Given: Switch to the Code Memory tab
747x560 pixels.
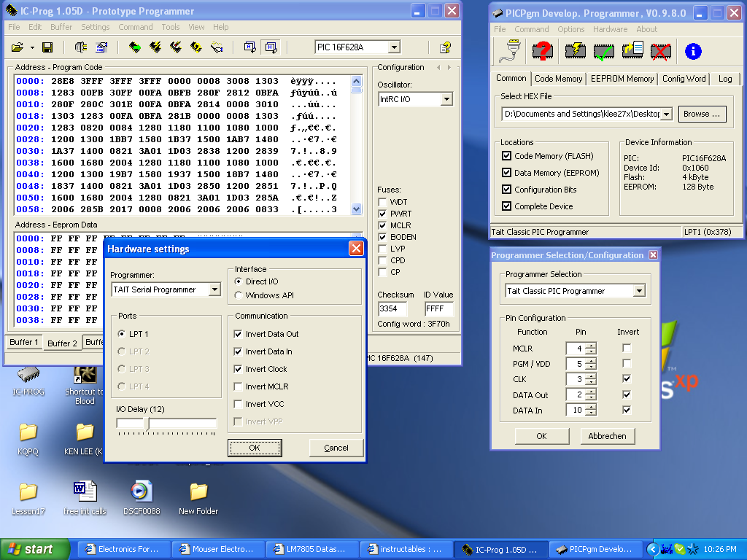Looking at the screenshot, I should tap(558, 79).
